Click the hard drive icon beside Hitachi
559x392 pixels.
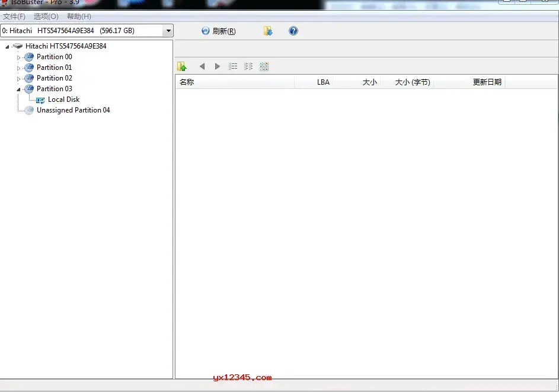click(17, 46)
